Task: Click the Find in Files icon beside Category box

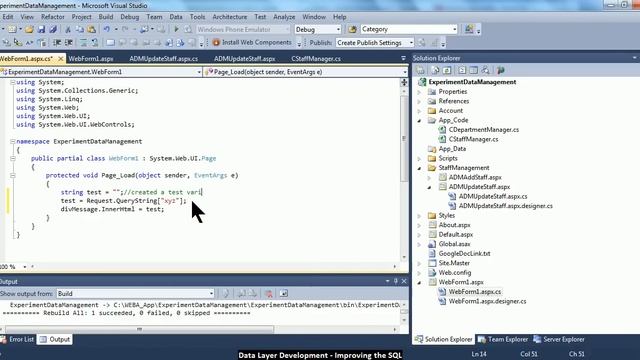Action: [x=352, y=29]
